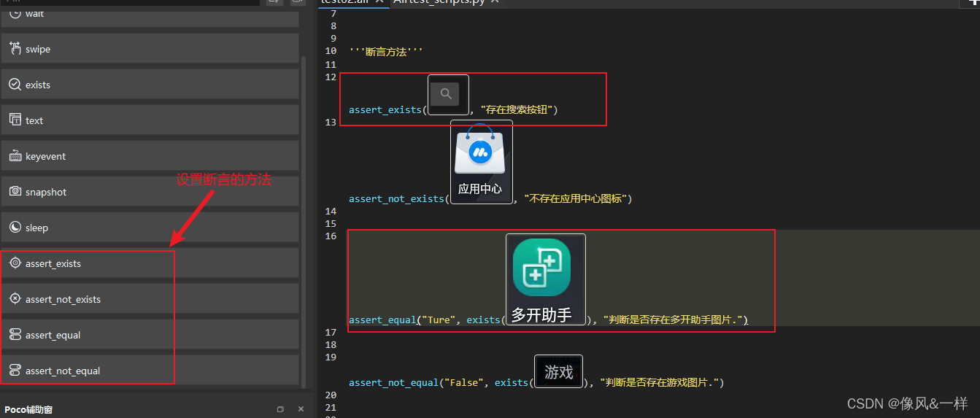The width and height of the screenshot is (980, 418).
Task: Click the "判断是否存在游戏图片." string
Action: click(660, 382)
